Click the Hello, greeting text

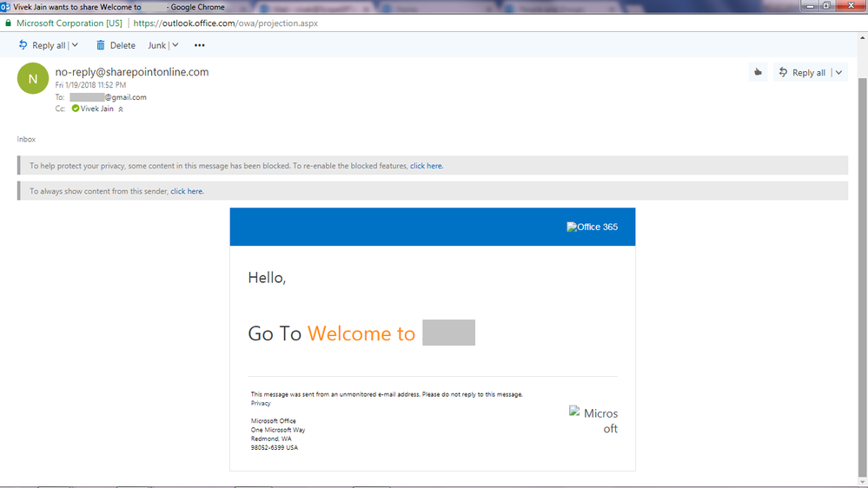tap(267, 277)
